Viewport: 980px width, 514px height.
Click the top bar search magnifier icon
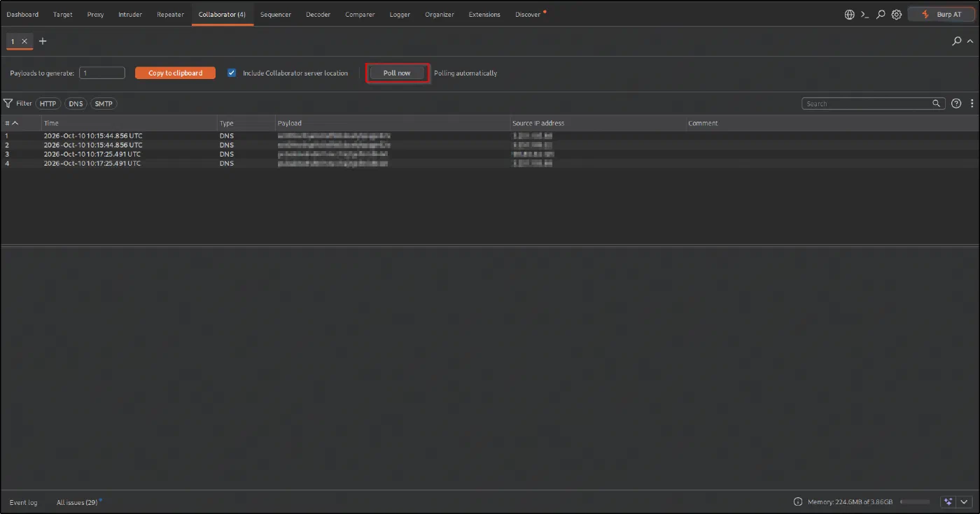pos(881,14)
